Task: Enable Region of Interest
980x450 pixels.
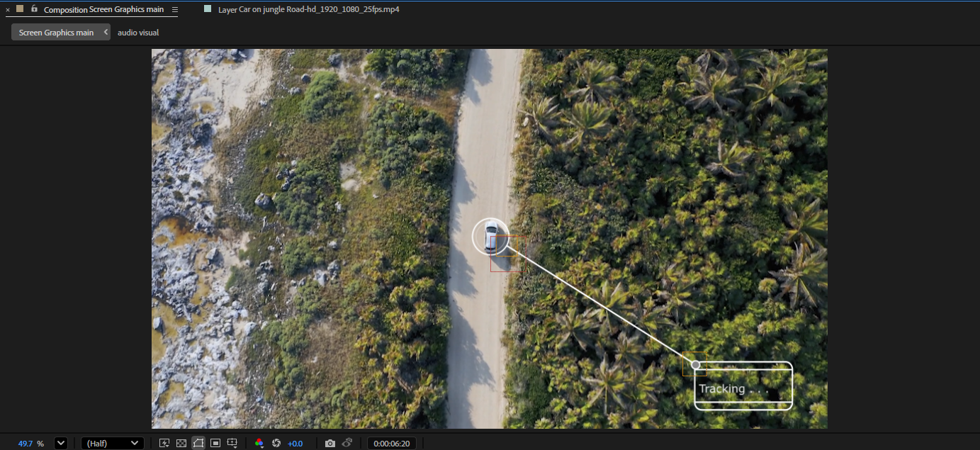Action: pos(215,444)
